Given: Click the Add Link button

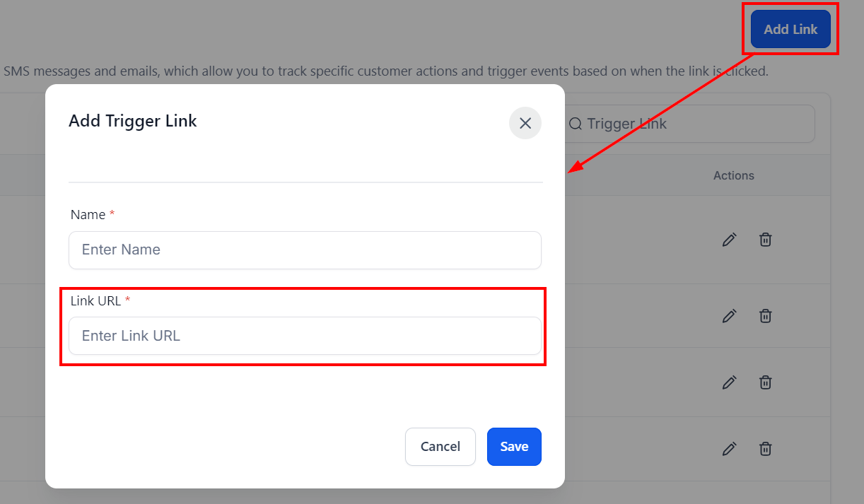Looking at the screenshot, I should coord(790,29).
